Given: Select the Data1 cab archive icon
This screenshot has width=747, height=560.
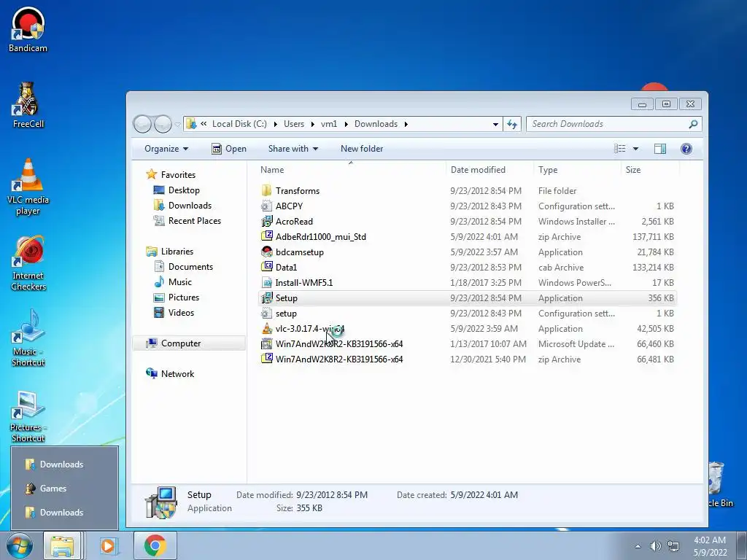Looking at the screenshot, I should point(267,267).
